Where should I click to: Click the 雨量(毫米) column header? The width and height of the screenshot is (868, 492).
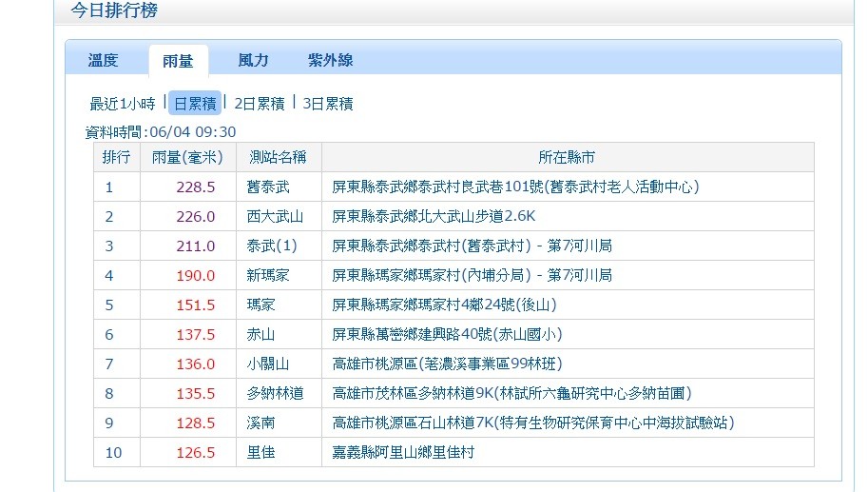(187, 157)
